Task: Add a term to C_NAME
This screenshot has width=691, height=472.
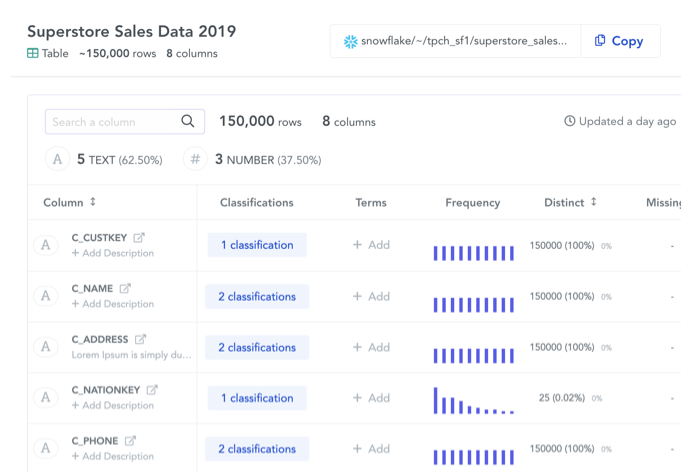Action: [372, 296]
